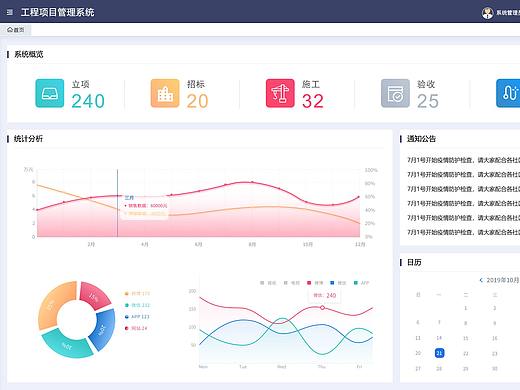The width and height of the screenshot is (520, 390).
Task: Toggle the red 24 pie legend item
Action: coord(136,328)
